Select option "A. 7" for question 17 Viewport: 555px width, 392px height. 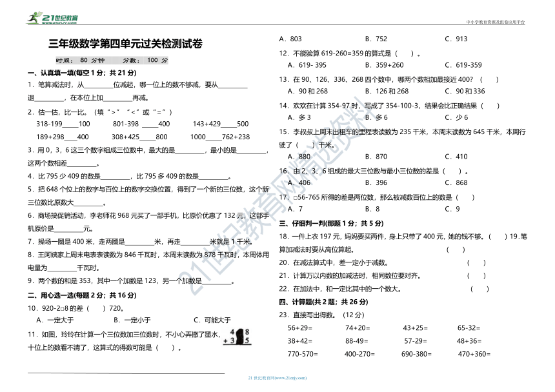click(295, 209)
